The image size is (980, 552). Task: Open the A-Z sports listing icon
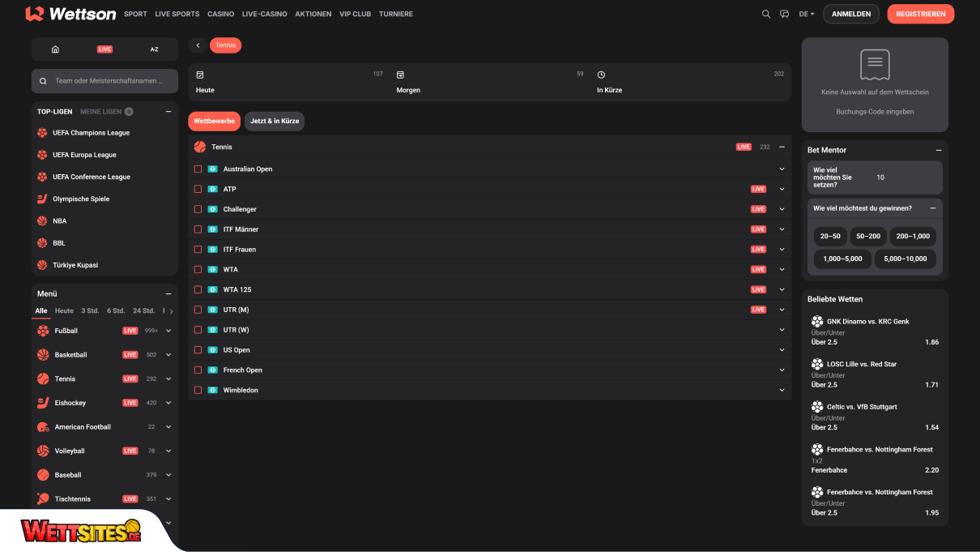(154, 49)
